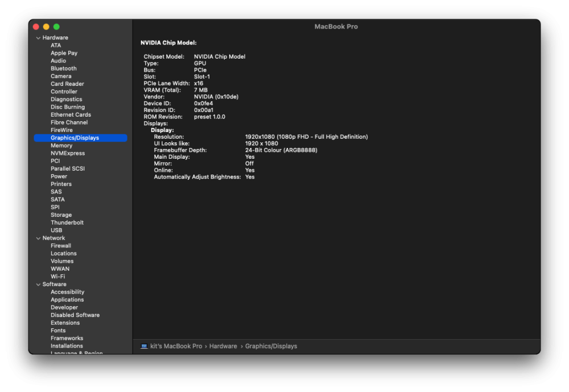Screen dimensions: 569x392
Task: Click the NVIDIA Chip Model heading
Action: [x=168, y=43]
